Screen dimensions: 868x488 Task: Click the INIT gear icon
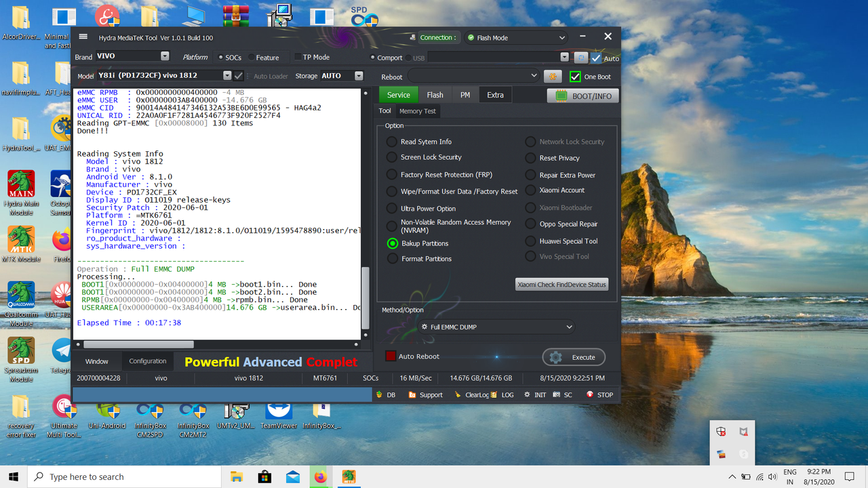pyautogui.click(x=527, y=394)
